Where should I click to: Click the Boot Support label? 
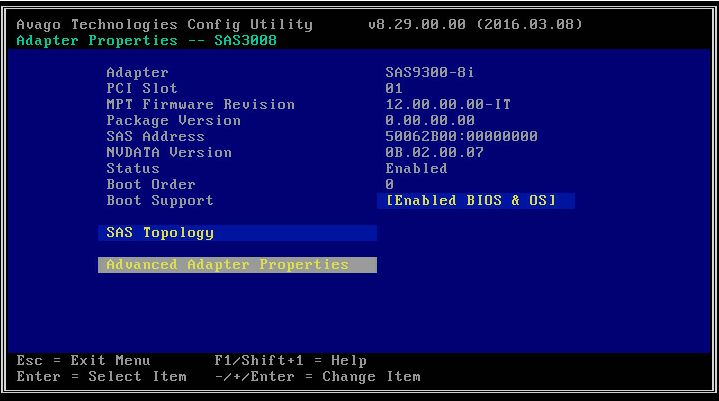coord(160,201)
